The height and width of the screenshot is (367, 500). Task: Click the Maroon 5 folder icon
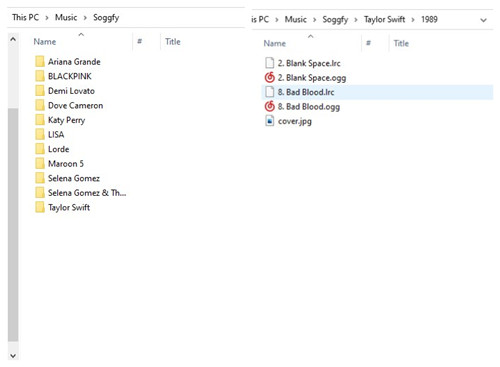40,164
